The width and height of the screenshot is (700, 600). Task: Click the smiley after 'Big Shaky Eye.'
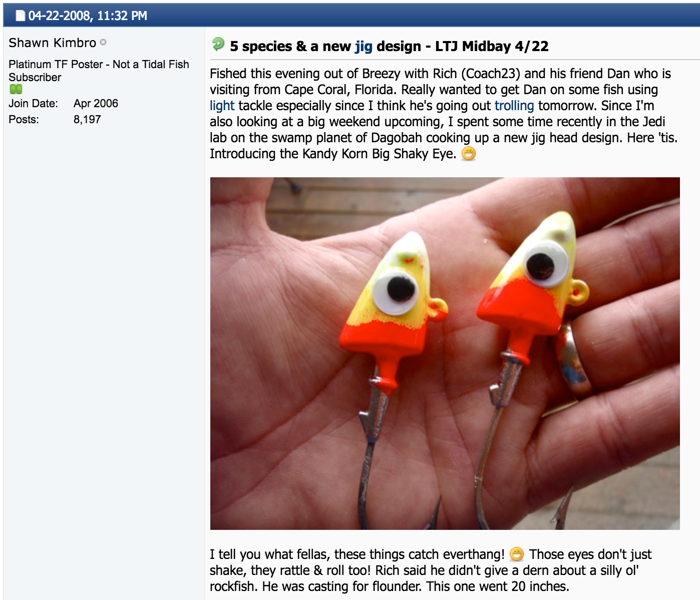(469, 153)
